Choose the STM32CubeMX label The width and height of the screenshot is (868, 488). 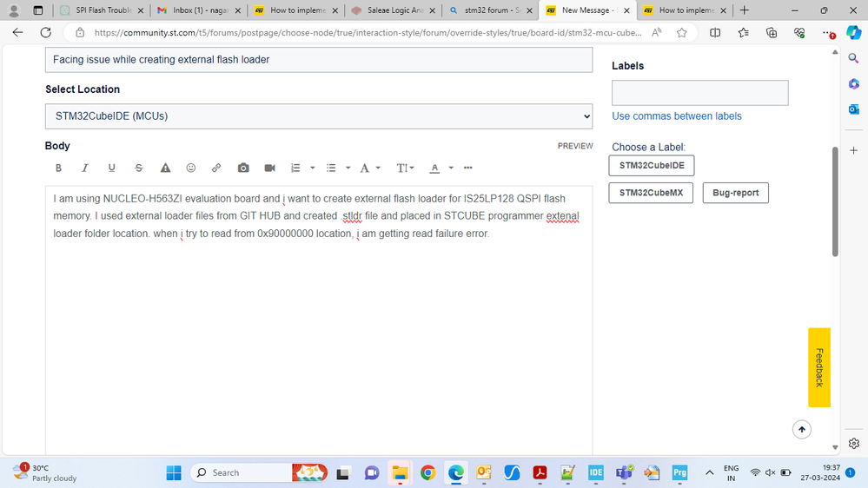(x=651, y=193)
